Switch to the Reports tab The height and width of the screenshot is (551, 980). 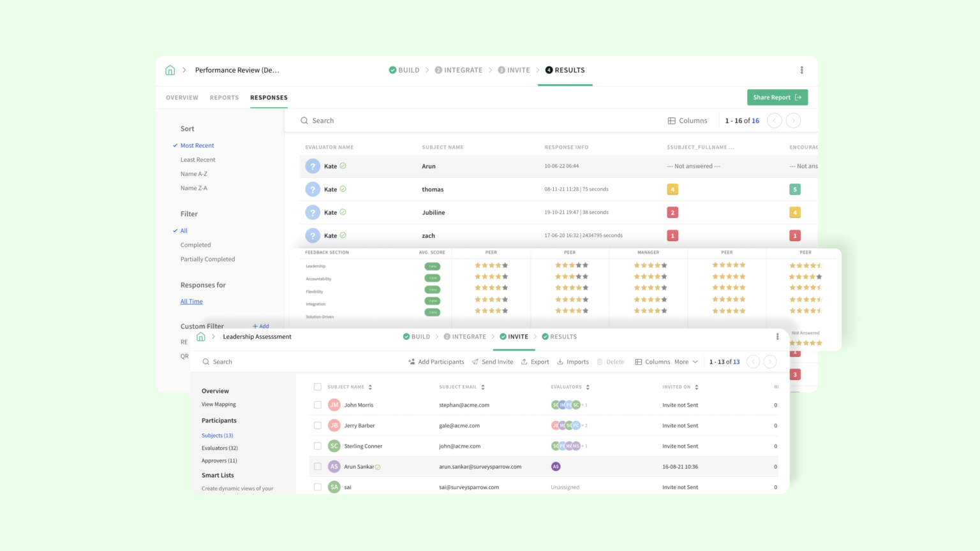pos(224,98)
